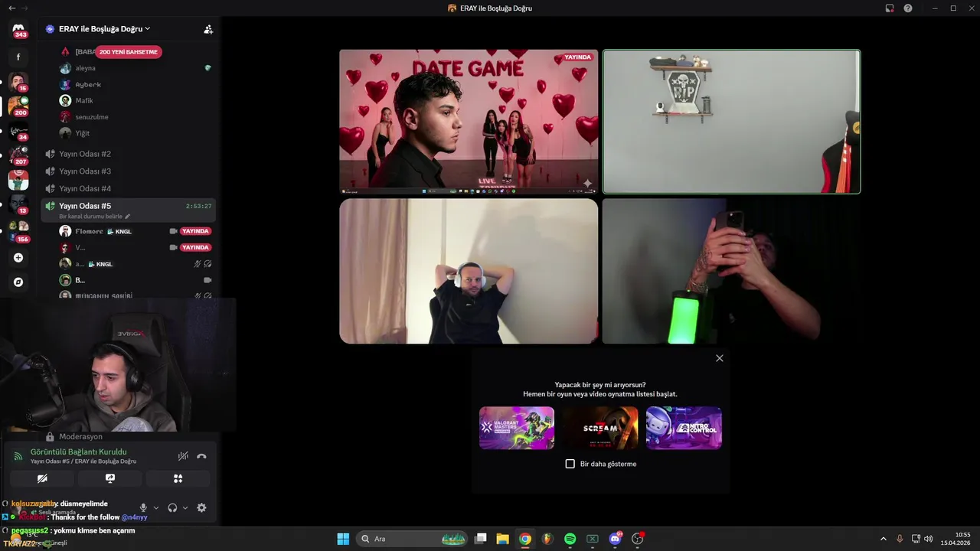Open connection info Görüntülü Bağlantı Kuruldu

78,452
